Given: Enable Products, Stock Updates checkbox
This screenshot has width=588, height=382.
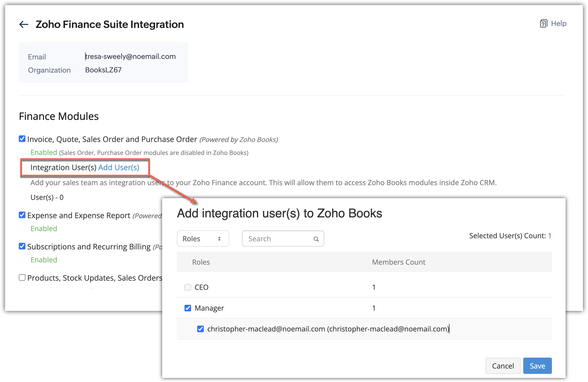Looking at the screenshot, I should [x=22, y=277].
